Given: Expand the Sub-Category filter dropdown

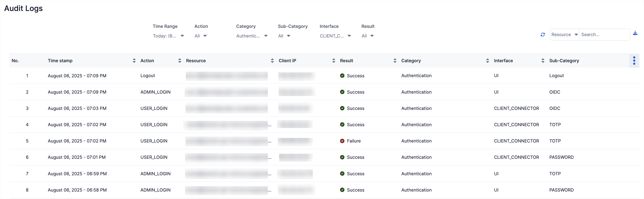Looking at the screenshot, I should [x=284, y=36].
